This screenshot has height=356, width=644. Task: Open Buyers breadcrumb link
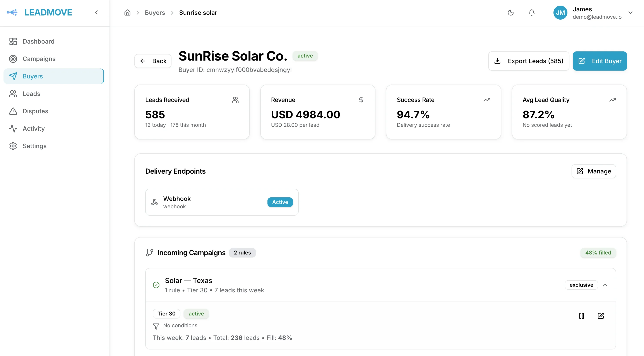[155, 12]
